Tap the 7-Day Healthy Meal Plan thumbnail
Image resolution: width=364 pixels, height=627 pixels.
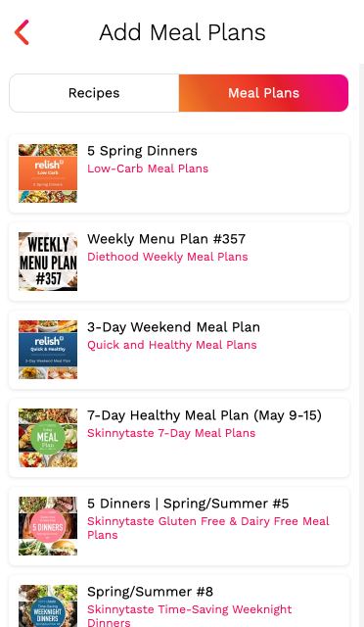tap(48, 438)
